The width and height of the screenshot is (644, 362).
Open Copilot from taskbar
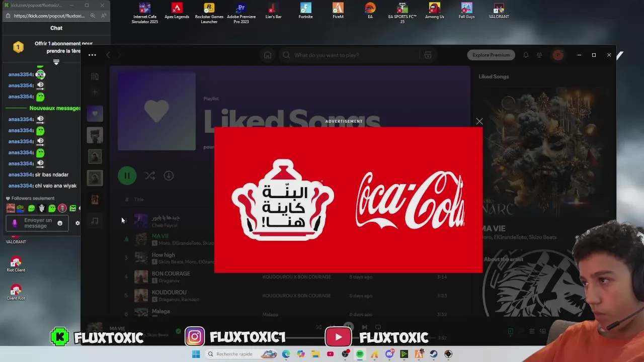click(301, 354)
